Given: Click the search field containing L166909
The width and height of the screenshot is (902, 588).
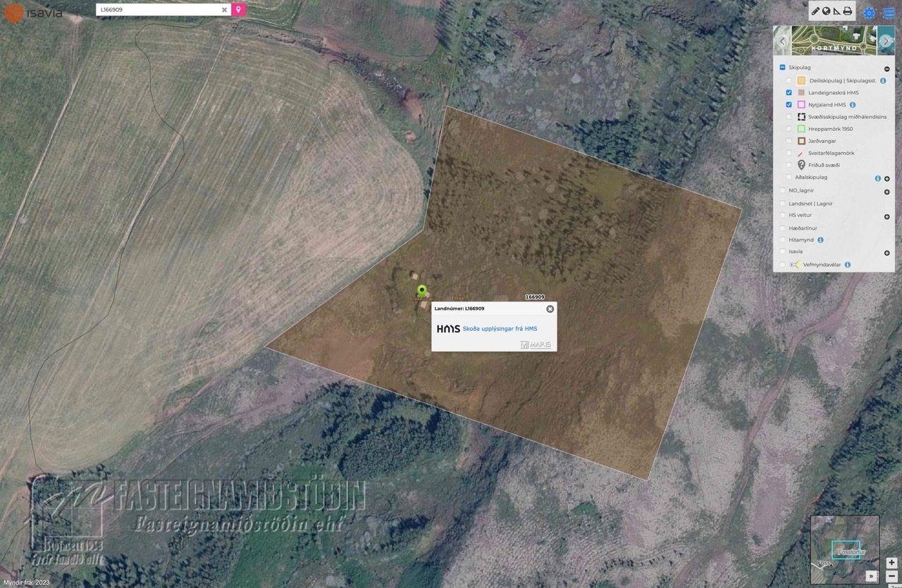Looking at the screenshot, I should pyautogui.click(x=159, y=10).
